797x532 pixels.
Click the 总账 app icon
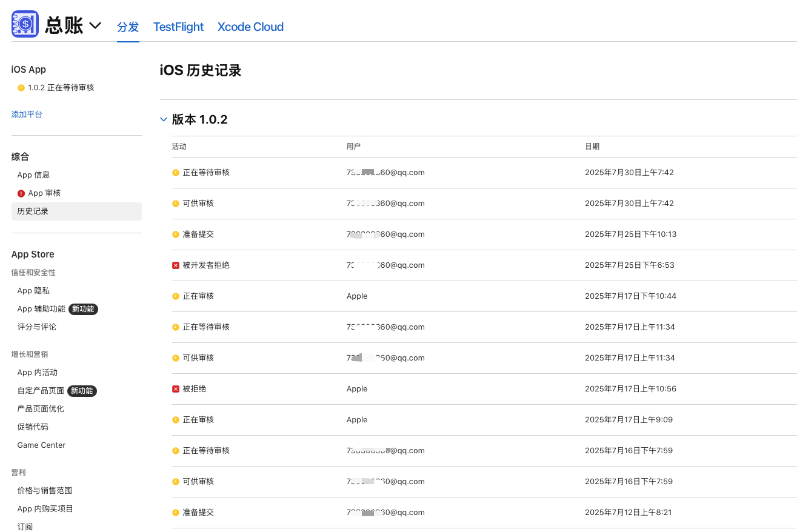click(25, 24)
